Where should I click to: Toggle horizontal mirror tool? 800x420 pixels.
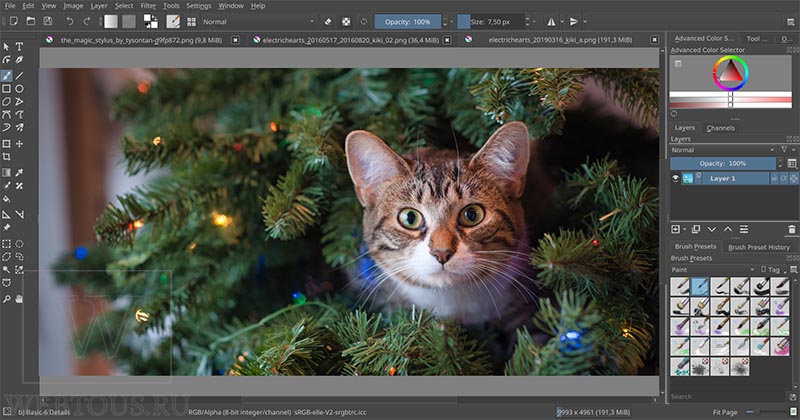(552, 22)
